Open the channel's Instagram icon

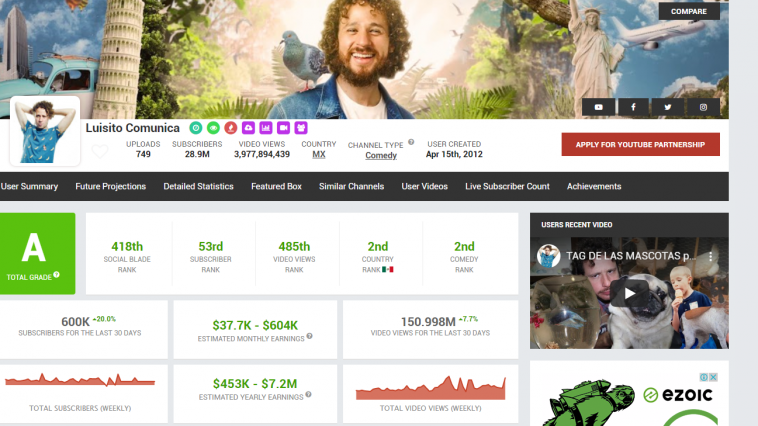[x=703, y=107]
